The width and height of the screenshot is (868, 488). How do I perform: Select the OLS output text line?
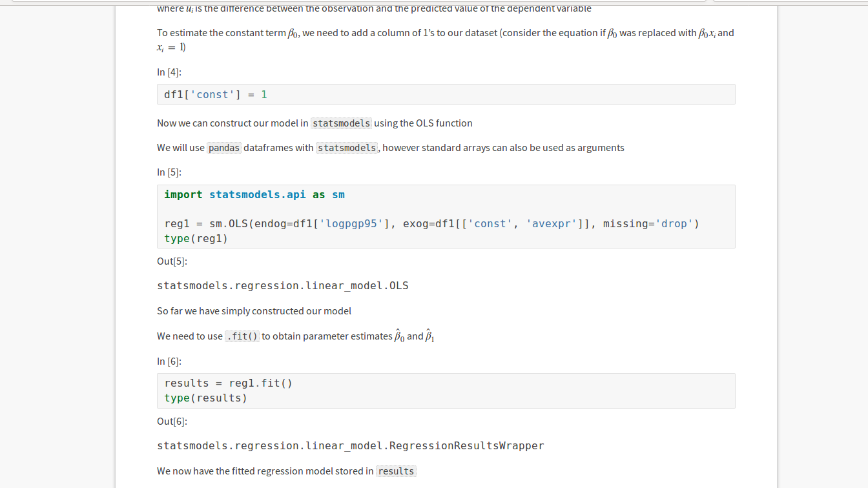[282, 285]
